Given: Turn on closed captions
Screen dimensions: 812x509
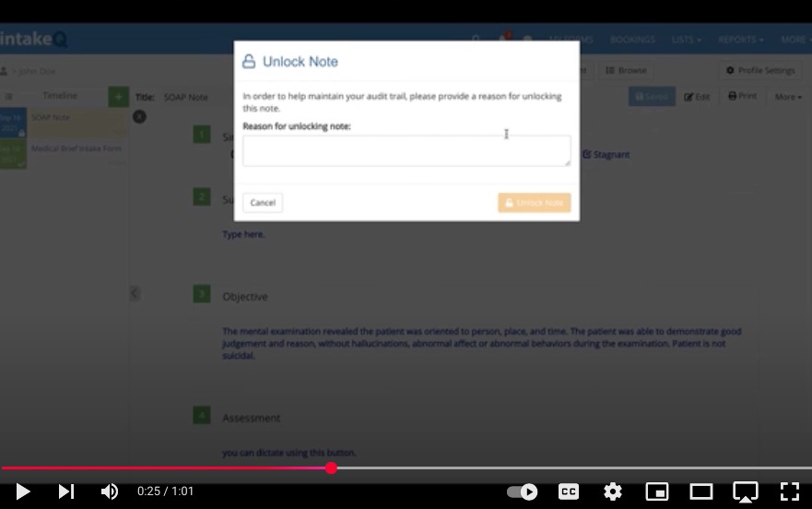Looking at the screenshot, I should [568, 491].
